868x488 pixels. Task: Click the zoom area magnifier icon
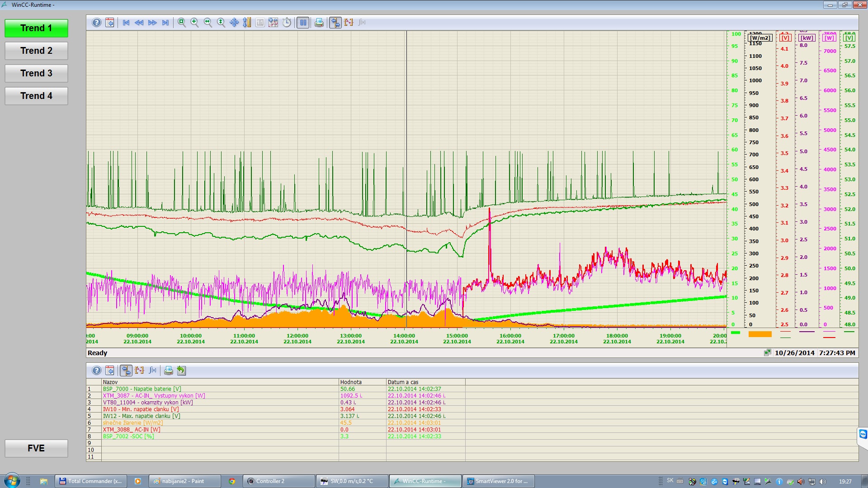click(x=181, y=23)
